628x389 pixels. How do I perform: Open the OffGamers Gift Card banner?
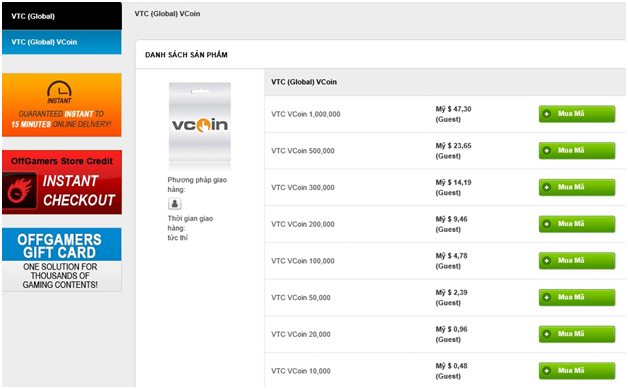pyautogui.click(x=62, y=260)
